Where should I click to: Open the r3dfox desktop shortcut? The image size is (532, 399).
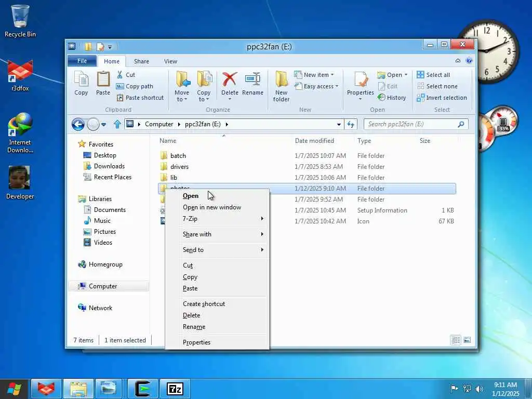(20, 75)
